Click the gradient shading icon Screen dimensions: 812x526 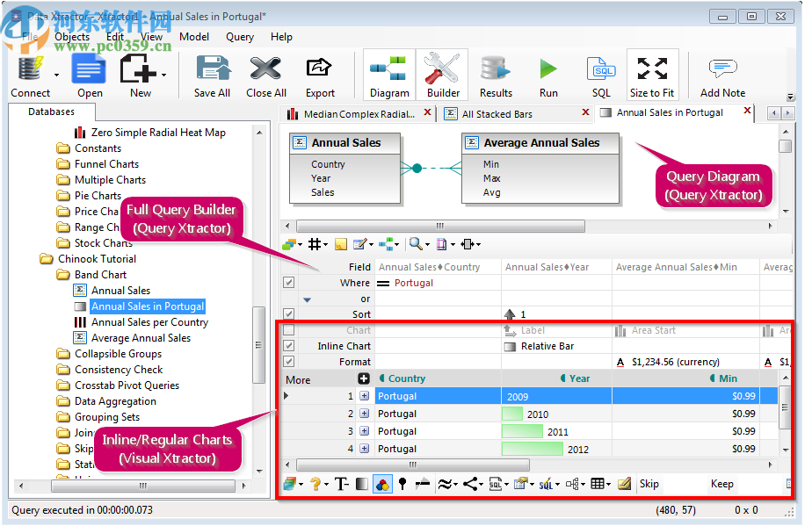362,484
